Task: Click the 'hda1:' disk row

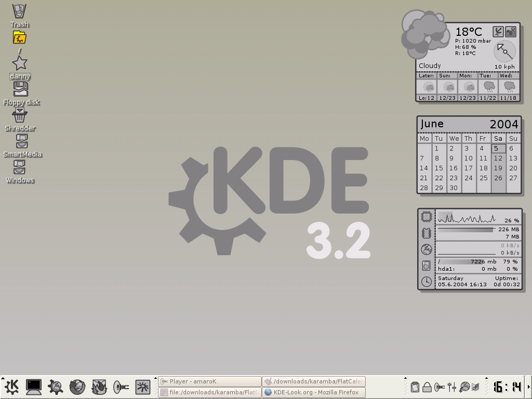Action: [478, 269]
